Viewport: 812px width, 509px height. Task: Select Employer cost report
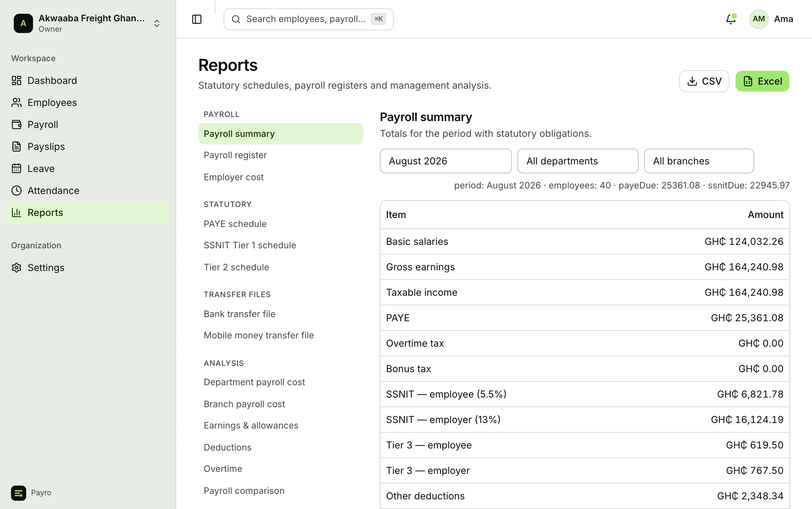280,177
